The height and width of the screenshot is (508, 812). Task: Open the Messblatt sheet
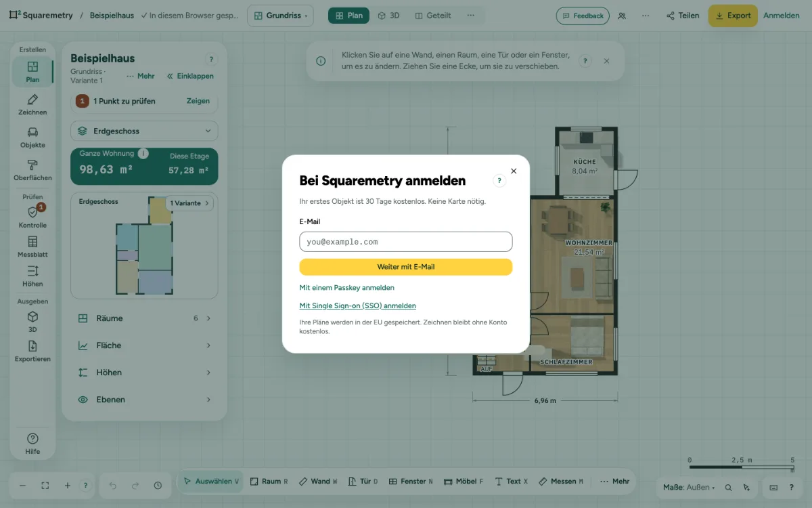pyautogui.click(x=32, y=247)
